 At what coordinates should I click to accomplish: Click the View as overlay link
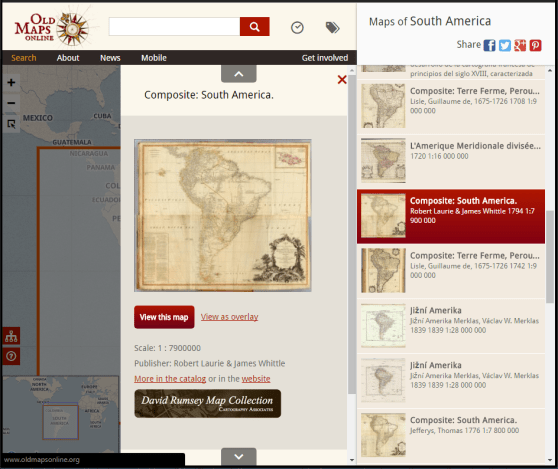229,317
